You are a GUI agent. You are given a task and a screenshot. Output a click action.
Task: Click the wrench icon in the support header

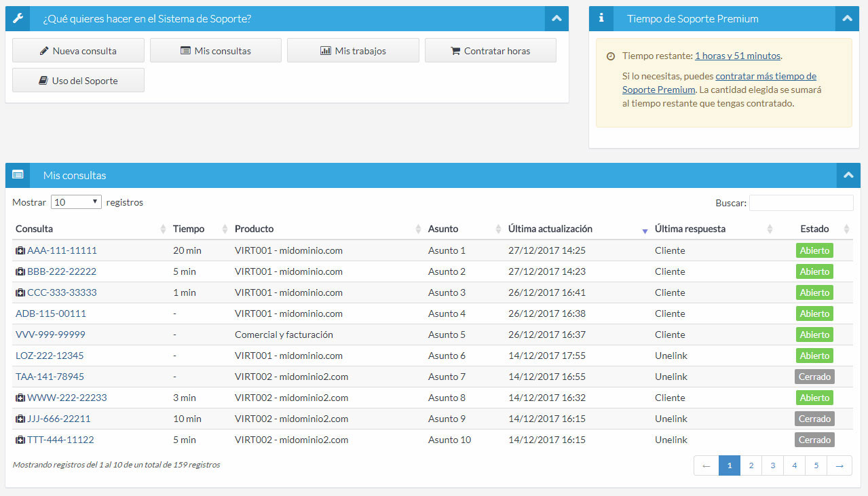[18, 18]
